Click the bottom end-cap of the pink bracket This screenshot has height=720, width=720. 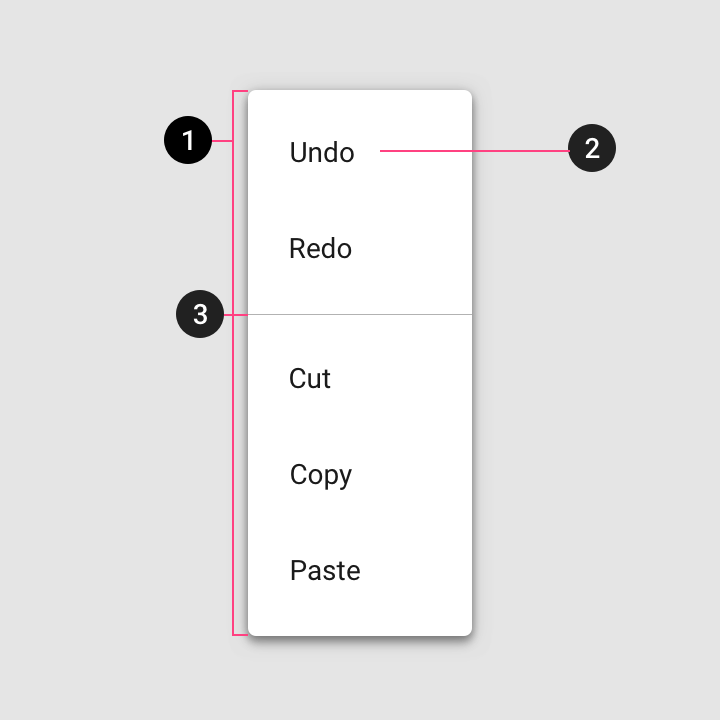click(x=240, y=635)
